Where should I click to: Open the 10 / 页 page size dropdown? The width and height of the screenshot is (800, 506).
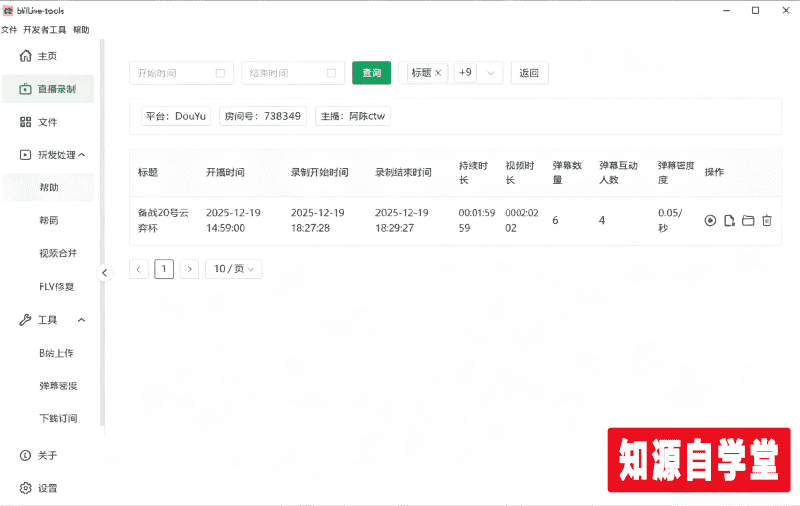234,269
